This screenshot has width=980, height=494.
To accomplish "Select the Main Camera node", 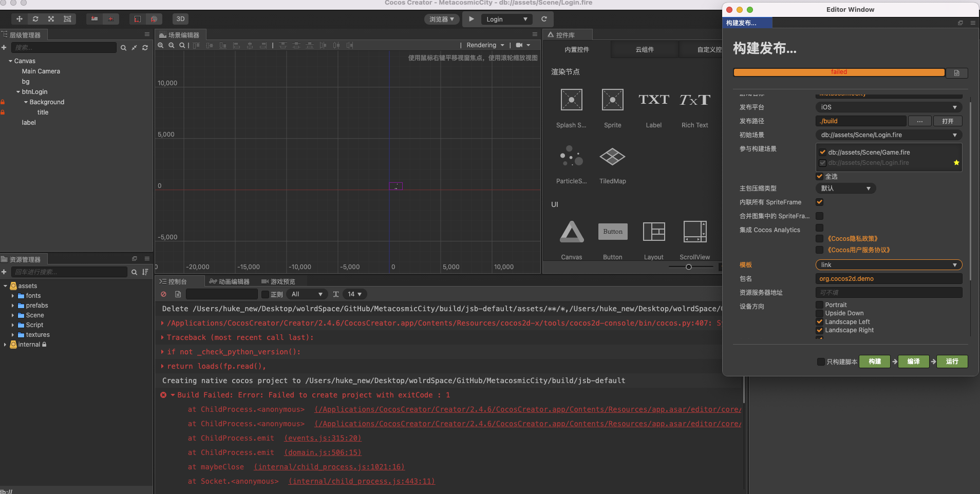I will (41, 71).
